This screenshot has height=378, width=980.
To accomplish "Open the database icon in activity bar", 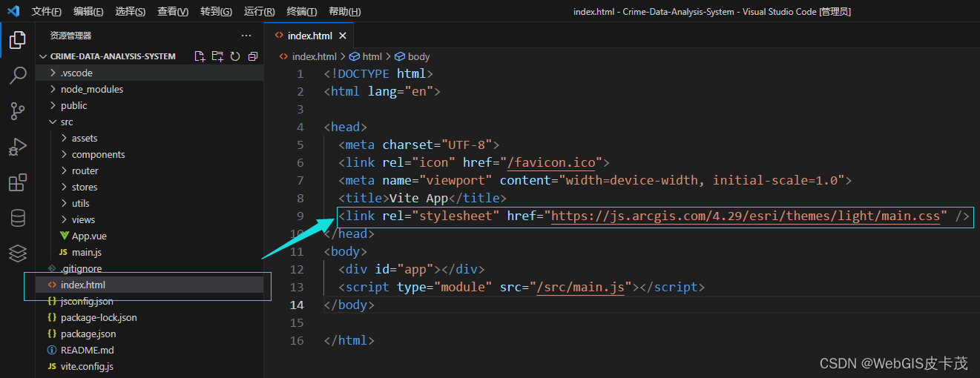I will (17, 218).
